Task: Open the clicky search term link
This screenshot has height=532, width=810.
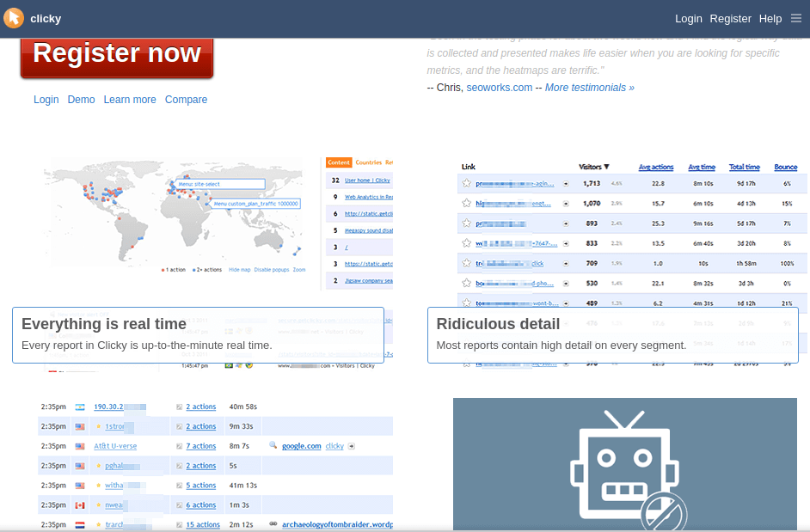Action: (x=334, y=446)
